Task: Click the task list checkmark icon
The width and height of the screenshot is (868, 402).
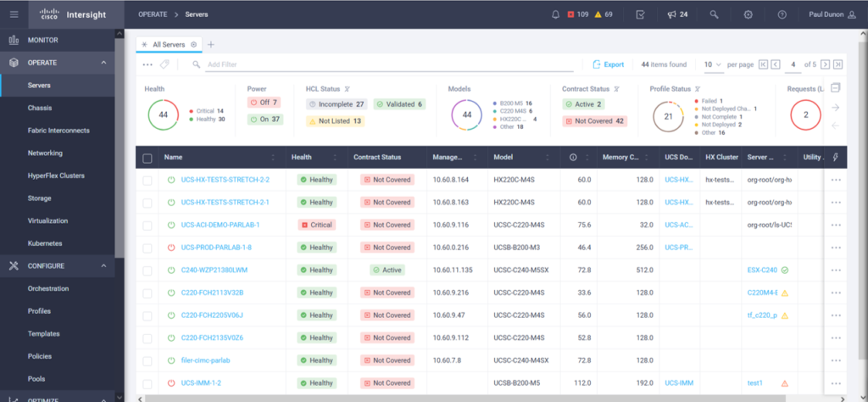Action: tap(640, 14)
